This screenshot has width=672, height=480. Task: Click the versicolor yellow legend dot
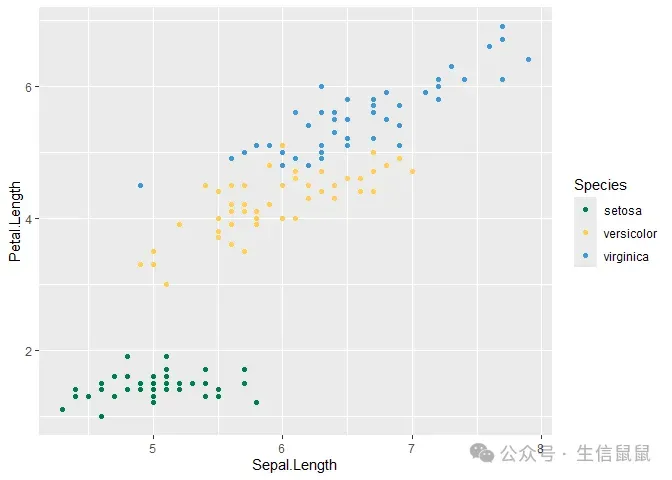pos(585,233)
